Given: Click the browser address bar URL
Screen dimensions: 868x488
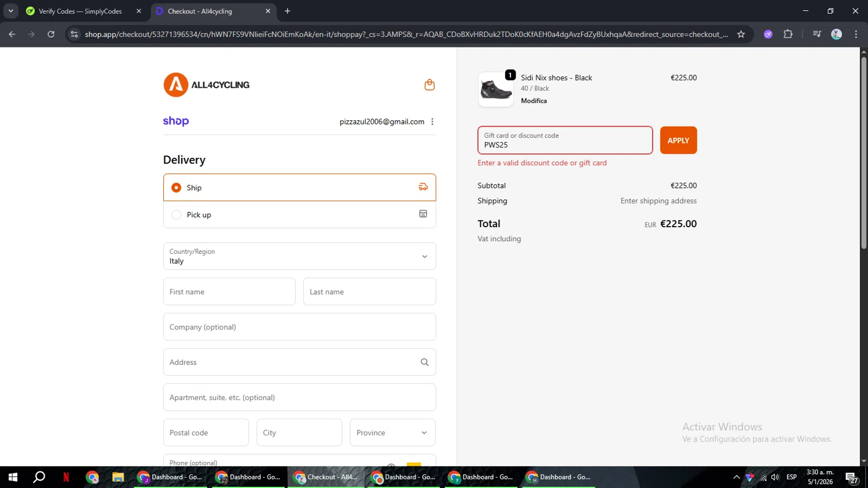Looking at the screenshot, I should click(406, 34).
